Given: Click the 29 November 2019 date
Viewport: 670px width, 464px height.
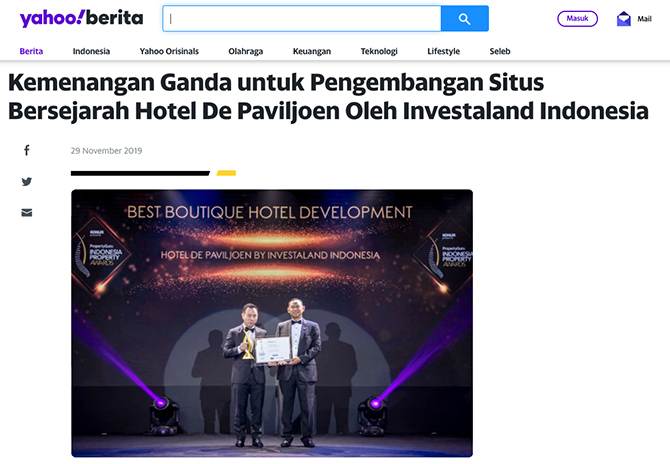Looking at the screenshot, I should (106, 151).
